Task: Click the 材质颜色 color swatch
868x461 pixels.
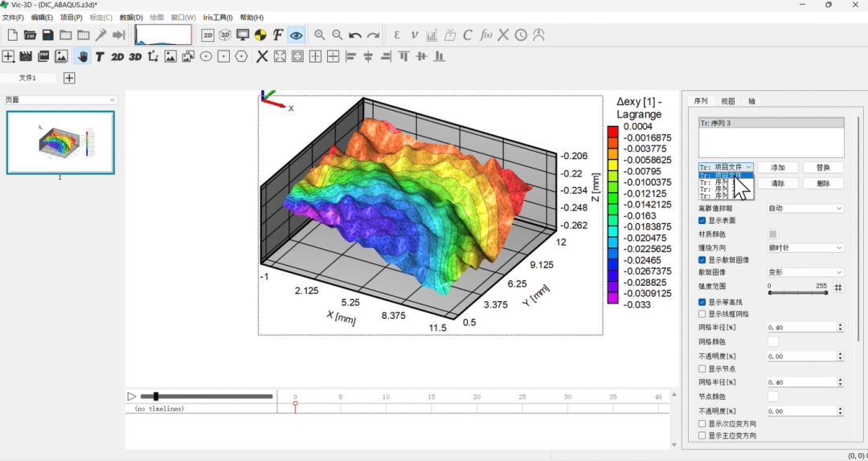Action: pyautogui.click(x=773, y=234)
